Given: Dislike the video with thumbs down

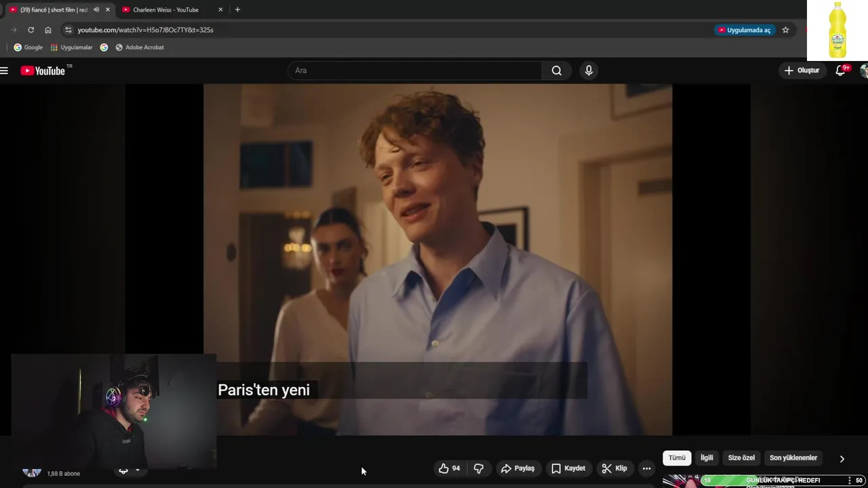Looking at the screenshot, I should click(479, 468).
